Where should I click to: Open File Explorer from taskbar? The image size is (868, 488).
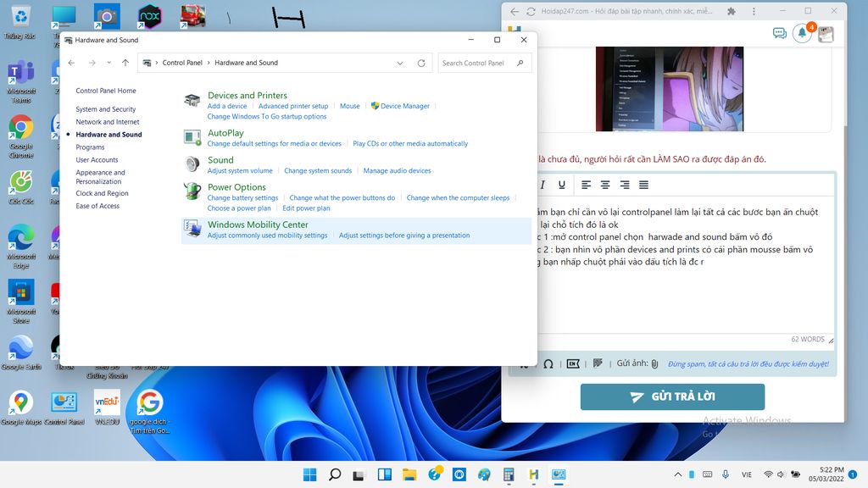[x=409, y=474]
